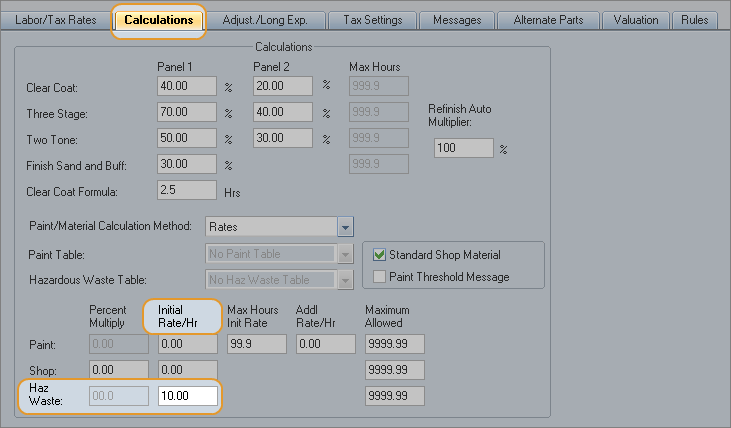
Task: Click the Clear Coat Panel 1 field
Action: 187,86
